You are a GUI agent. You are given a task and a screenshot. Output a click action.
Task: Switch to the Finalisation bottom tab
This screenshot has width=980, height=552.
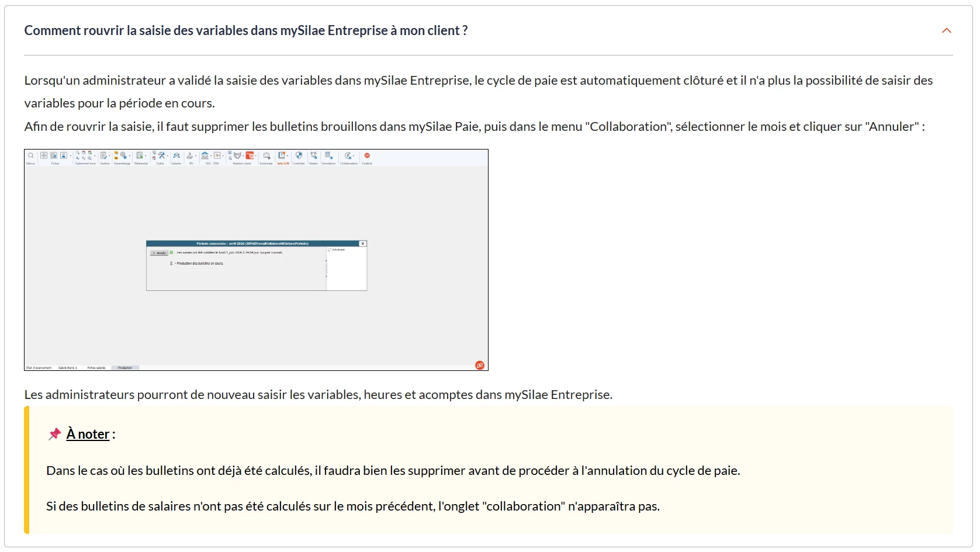[x=125, y=367]
